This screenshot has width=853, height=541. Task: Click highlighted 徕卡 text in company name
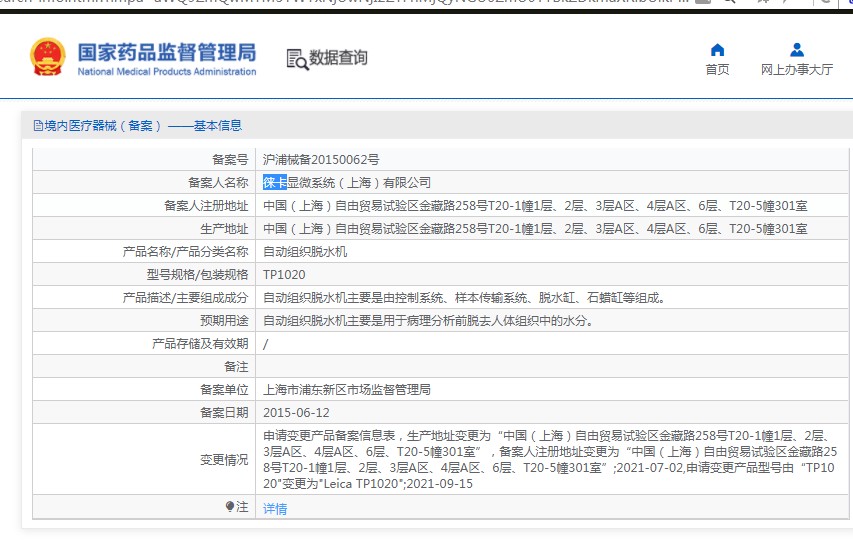(275, 182)
